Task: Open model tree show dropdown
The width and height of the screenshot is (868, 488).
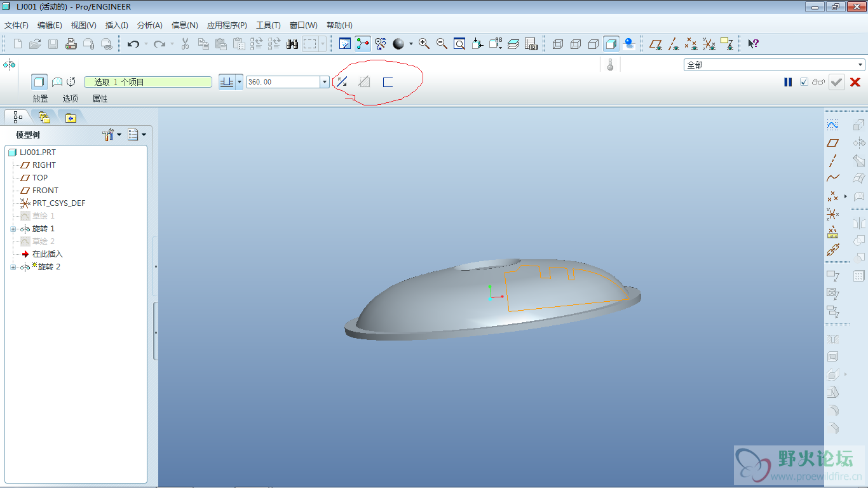Action: [x=137, y=135]
